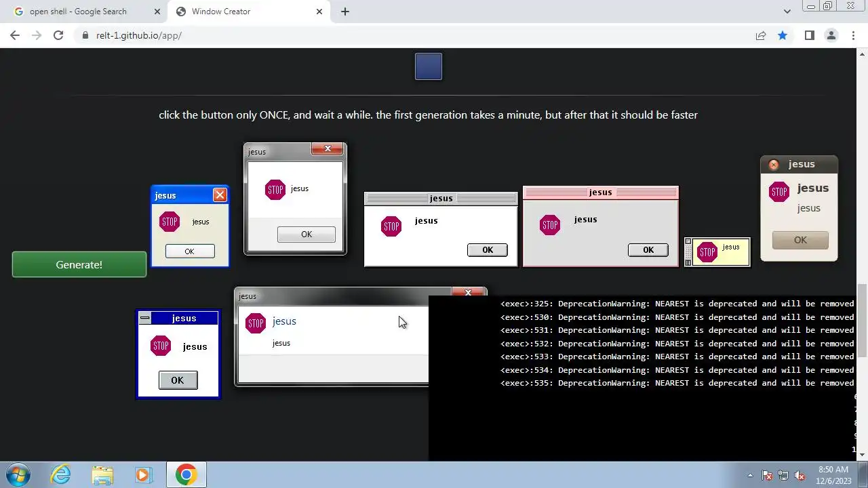868x488 pixels.
Task: Click the Chrome taskbar icon
Action: click(186, 474)
